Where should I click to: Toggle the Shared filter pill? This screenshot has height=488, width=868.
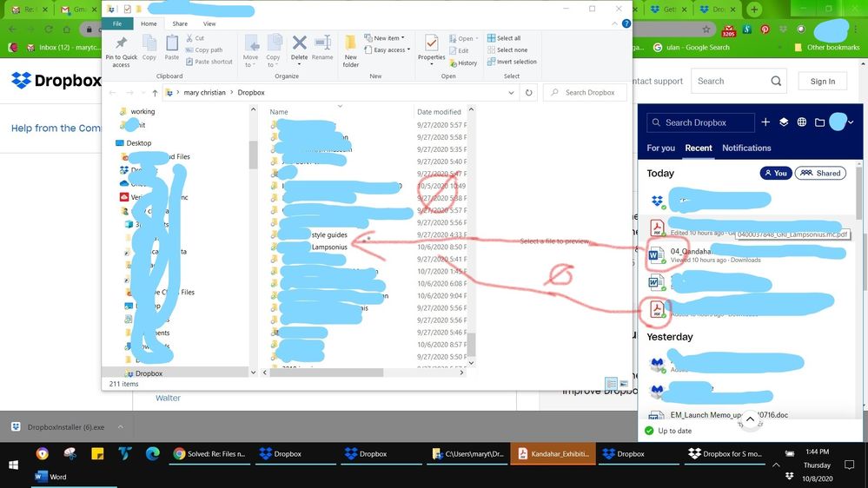pyautogui.click(x=820, y=173)
